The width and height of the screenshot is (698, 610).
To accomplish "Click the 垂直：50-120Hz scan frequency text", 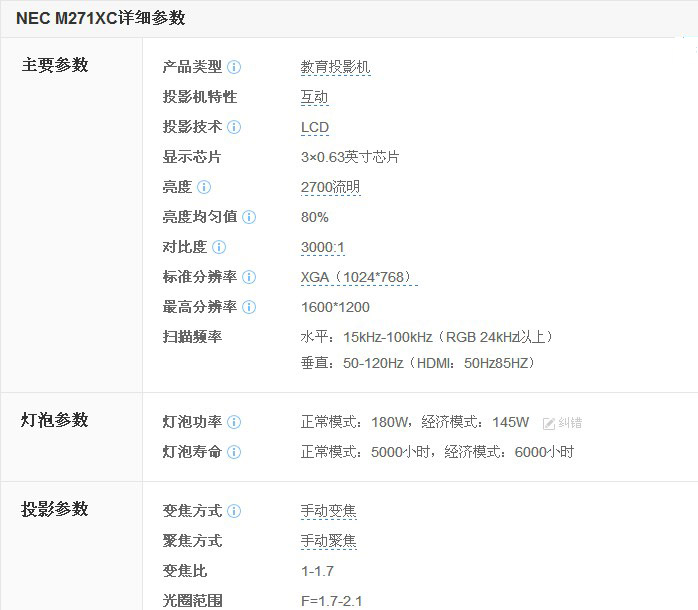I will coord(418,363).
